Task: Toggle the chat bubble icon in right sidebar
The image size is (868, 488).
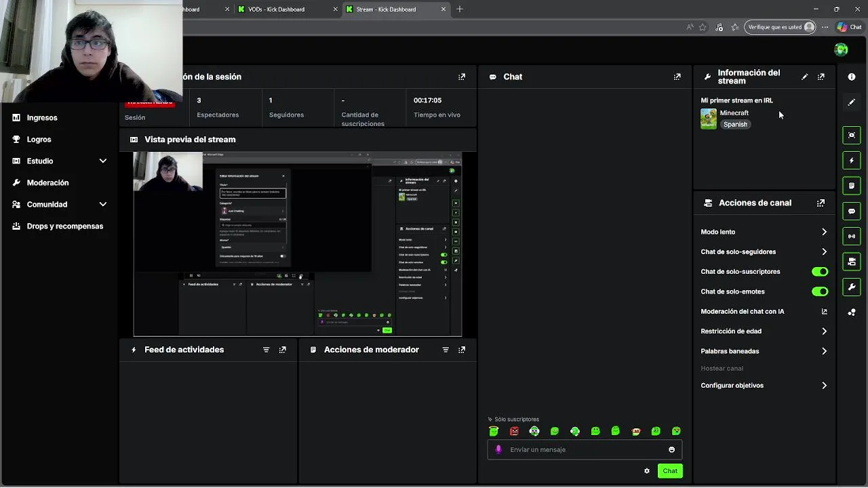Action: pos(852,211)
